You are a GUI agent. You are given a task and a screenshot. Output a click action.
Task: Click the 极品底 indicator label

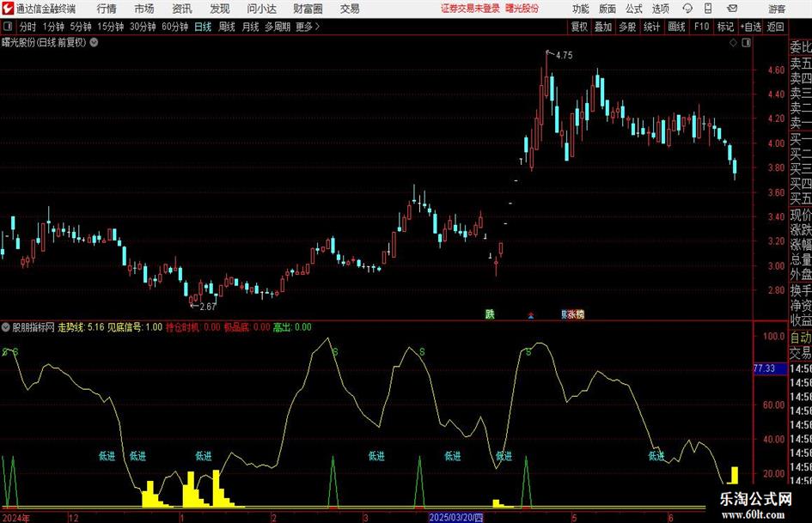coord(236,326)
